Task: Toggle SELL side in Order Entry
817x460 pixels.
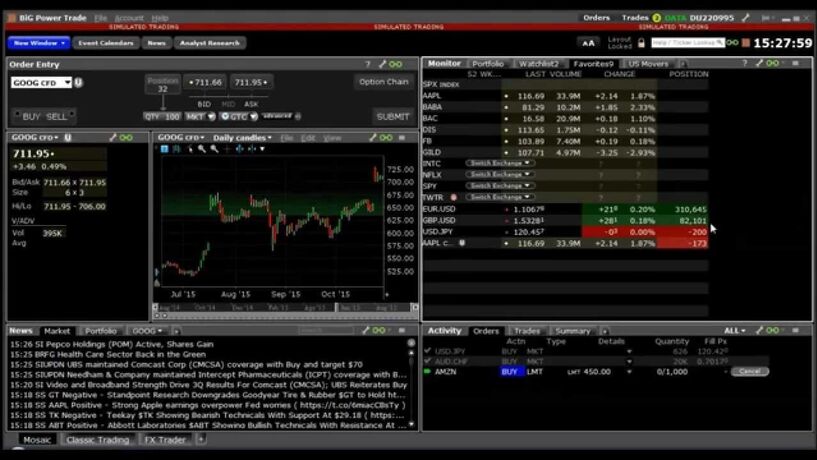Action: click(56, 117)
